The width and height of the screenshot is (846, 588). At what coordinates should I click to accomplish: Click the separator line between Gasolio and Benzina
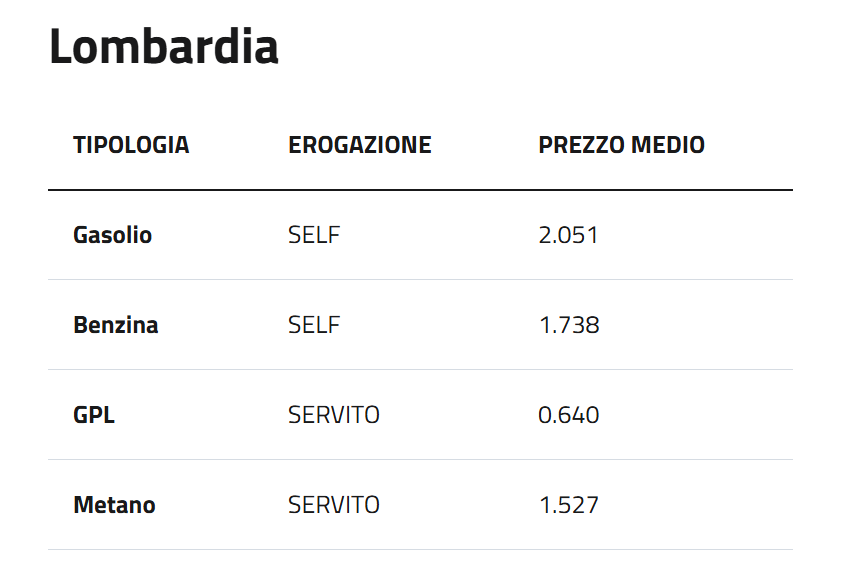click(420, 280)
